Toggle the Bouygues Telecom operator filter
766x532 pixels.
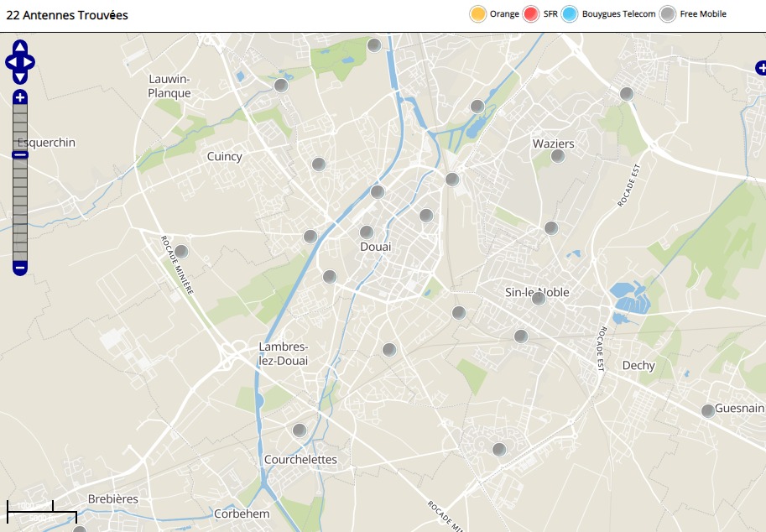(571, 14)
